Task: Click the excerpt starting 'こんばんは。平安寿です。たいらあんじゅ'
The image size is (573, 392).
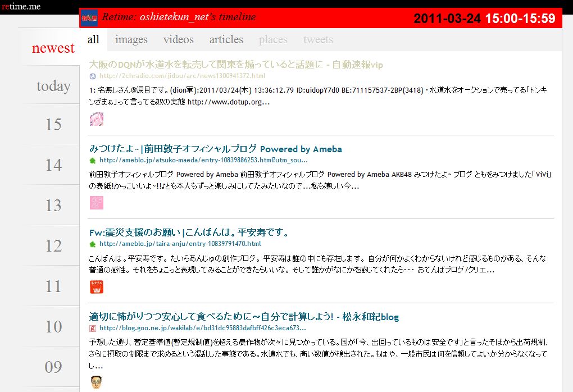Action: (317, 264)
